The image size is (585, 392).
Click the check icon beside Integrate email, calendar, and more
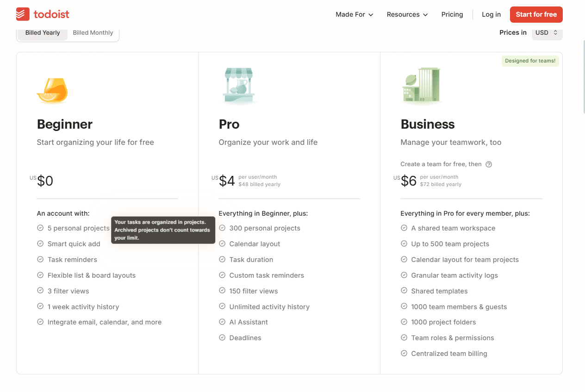click(x=40, y=322)
